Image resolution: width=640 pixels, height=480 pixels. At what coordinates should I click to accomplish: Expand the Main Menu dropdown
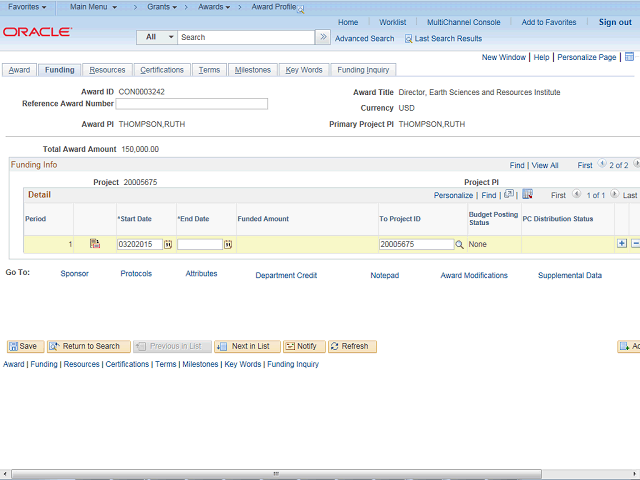point(93,7)
